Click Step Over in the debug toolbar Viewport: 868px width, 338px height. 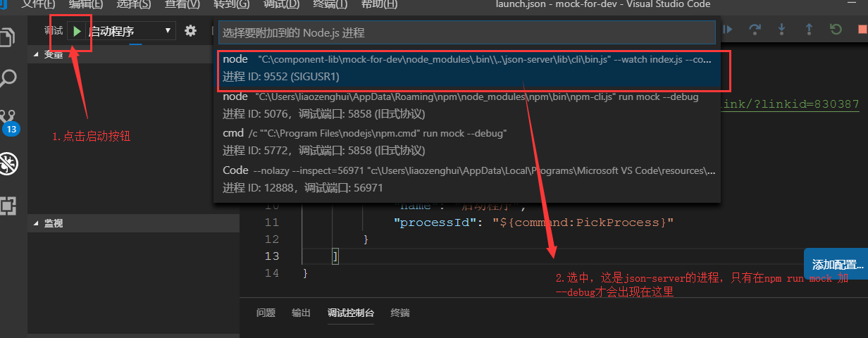(755, 30)
